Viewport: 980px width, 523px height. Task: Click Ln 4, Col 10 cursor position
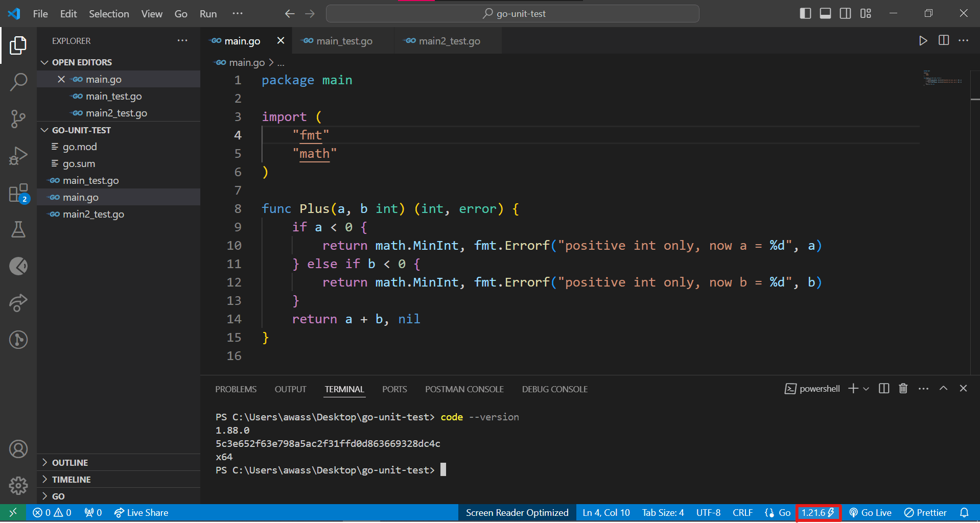(x=606, y=513)
